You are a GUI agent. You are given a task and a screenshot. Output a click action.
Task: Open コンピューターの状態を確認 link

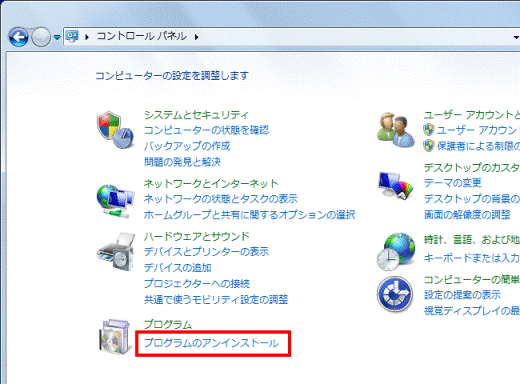[x=206, y=130]
